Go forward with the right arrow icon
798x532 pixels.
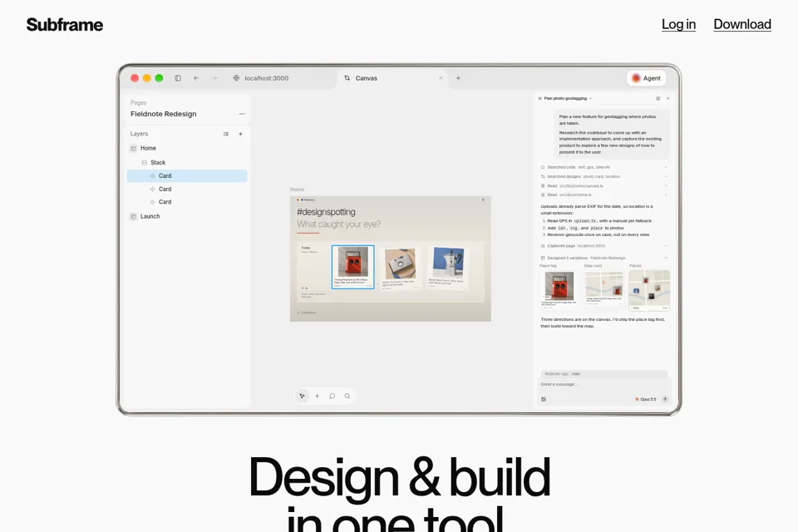[x=214, y=78]
